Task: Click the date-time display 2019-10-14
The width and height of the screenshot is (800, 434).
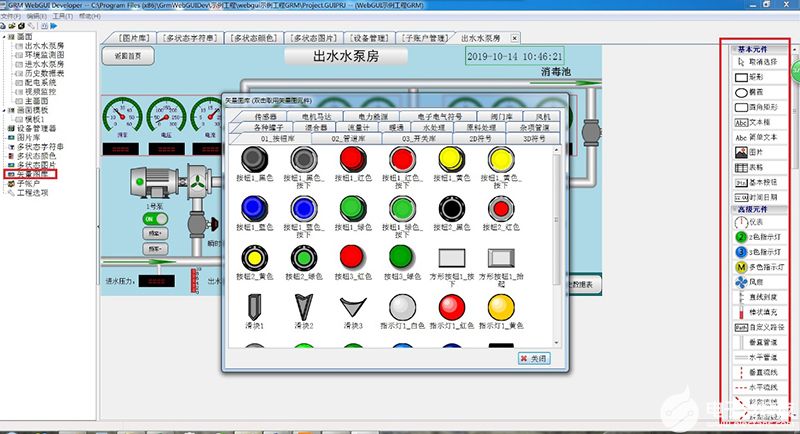Action: point(514,57)
